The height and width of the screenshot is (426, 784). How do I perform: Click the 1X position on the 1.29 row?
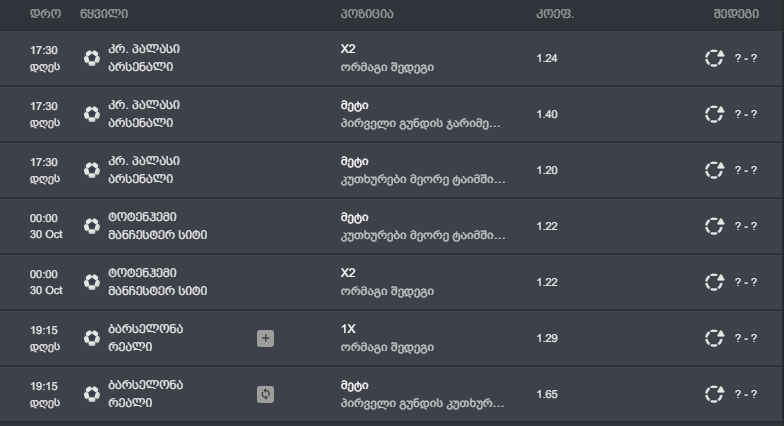click(349, 328)
